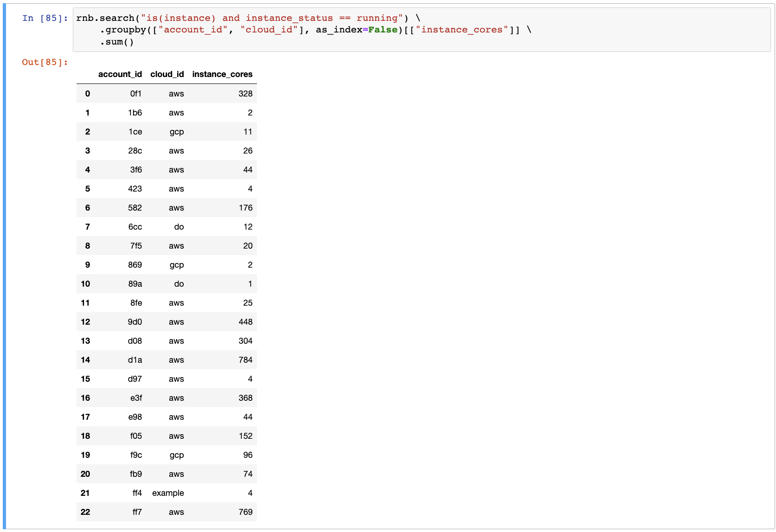Select account cell 3f6
Screen dimensions: 776x532
(136, 170)
